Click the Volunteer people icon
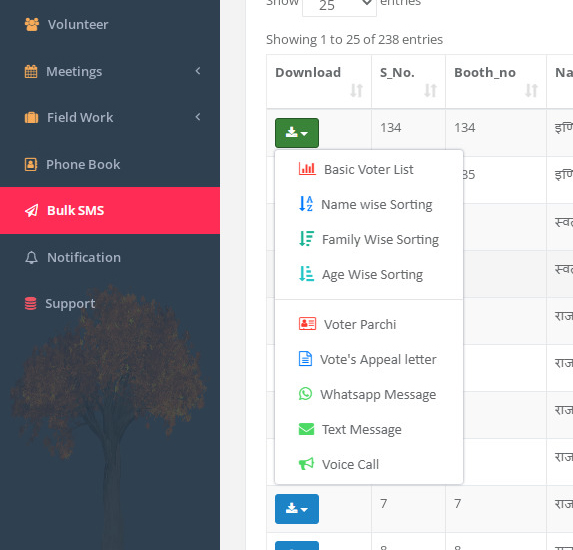 coord(32,24)
